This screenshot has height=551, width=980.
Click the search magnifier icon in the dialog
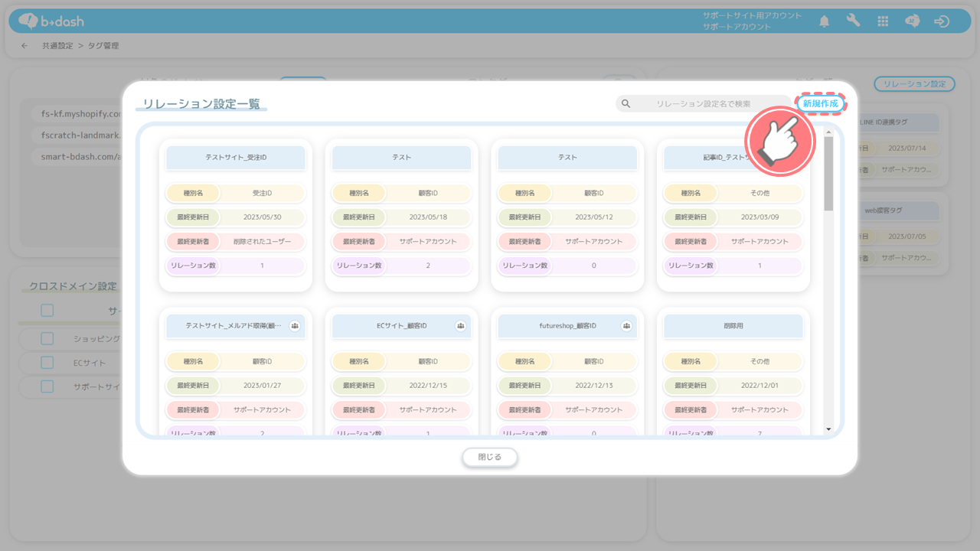click(626, 103)
